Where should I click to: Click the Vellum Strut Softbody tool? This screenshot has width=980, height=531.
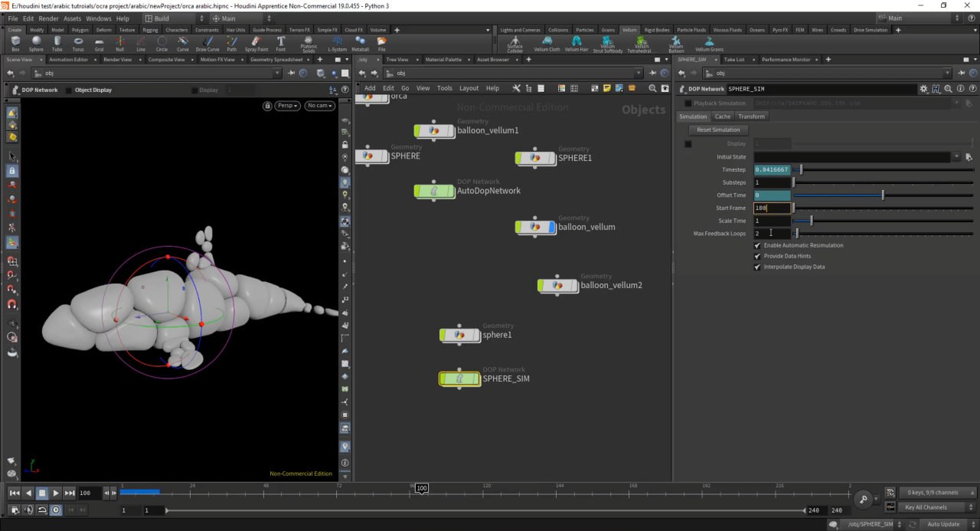(x=608, y=44)
